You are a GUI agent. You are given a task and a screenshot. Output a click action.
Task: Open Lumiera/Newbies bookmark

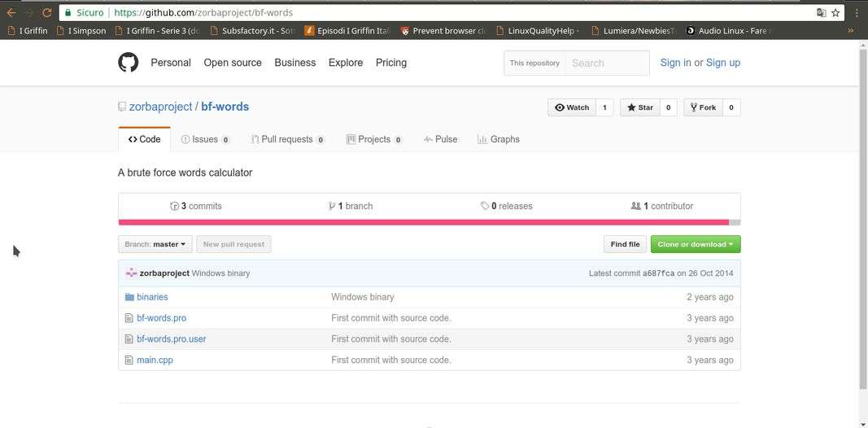(x=634, y=31)
